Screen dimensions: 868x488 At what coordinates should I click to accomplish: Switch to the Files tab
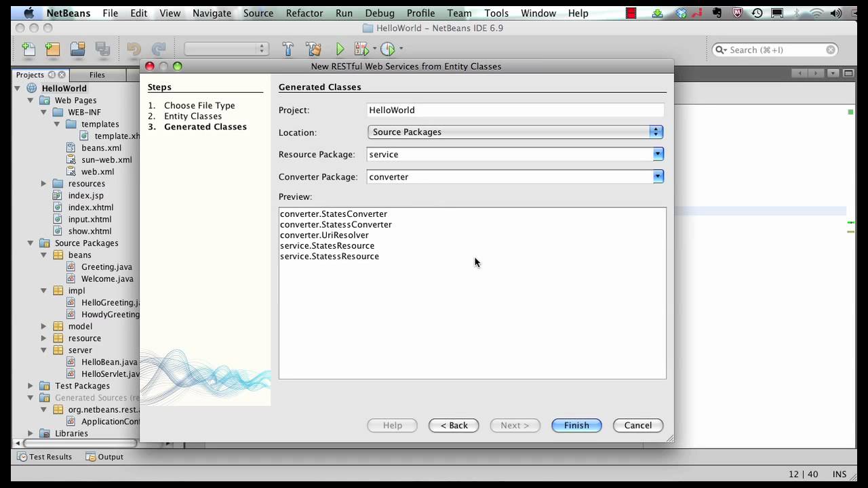97,75
